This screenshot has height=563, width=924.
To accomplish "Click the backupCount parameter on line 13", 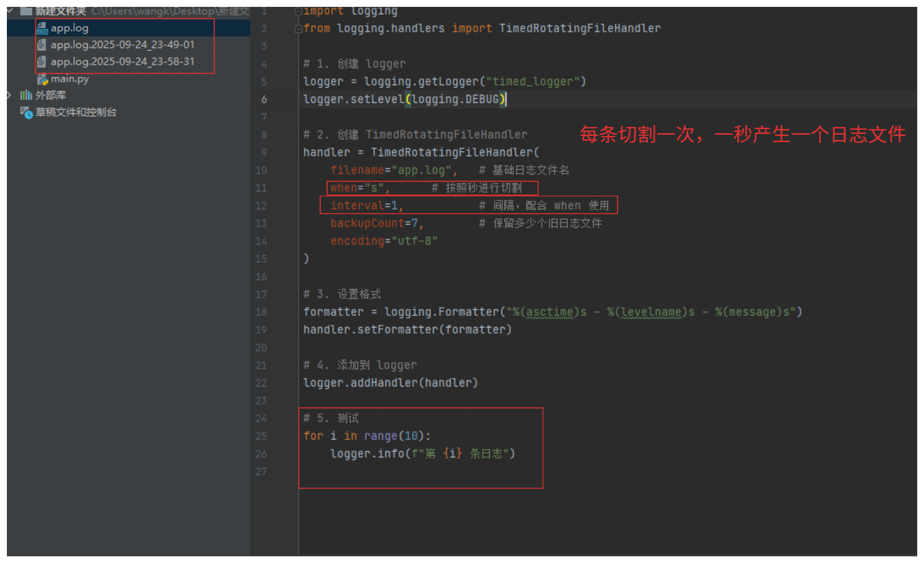I will click(x=367, y=223).
